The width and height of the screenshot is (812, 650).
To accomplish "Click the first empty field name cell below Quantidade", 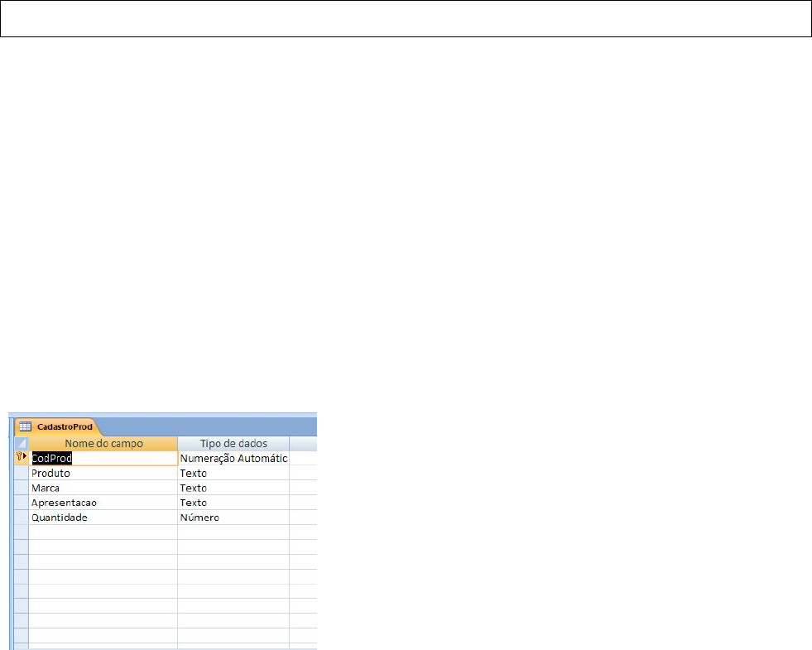I will (x=103, y=532).
